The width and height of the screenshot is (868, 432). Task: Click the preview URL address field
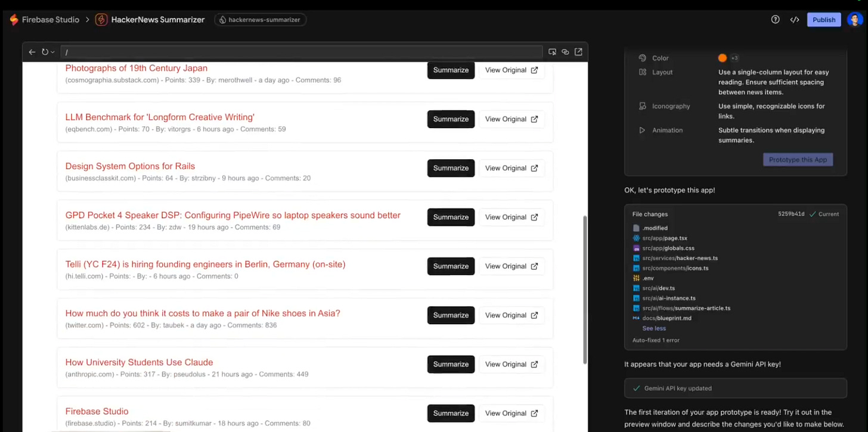(x=301, y=52)
